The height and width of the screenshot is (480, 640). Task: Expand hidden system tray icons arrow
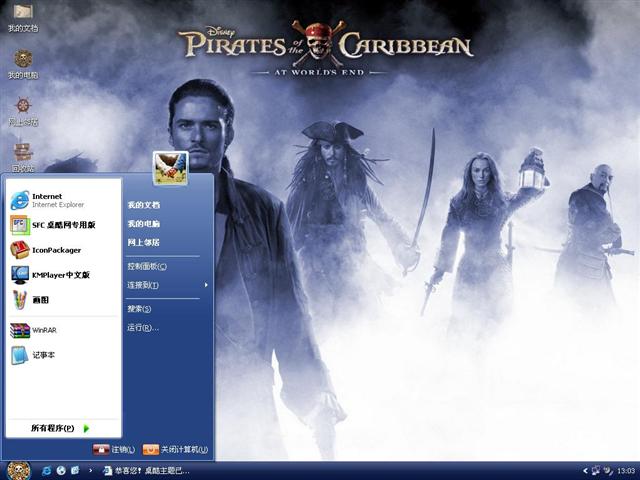(x=585, y=471)
